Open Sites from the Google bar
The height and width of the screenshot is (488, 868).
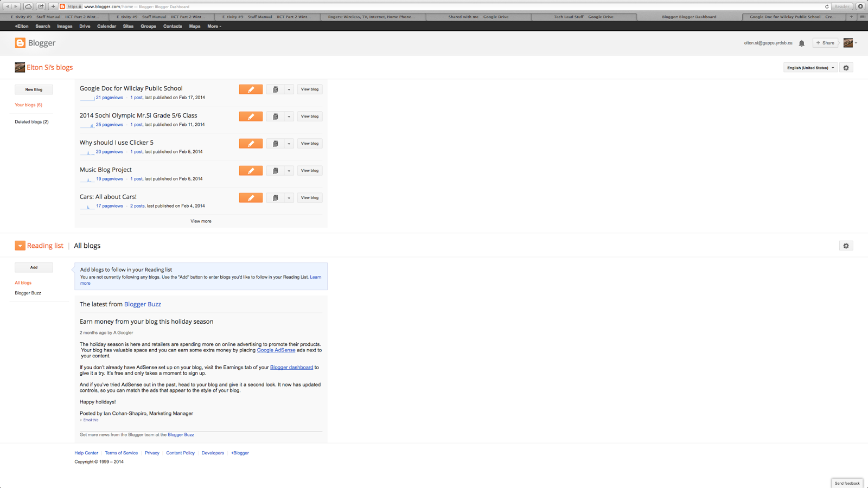coord(128,26)
